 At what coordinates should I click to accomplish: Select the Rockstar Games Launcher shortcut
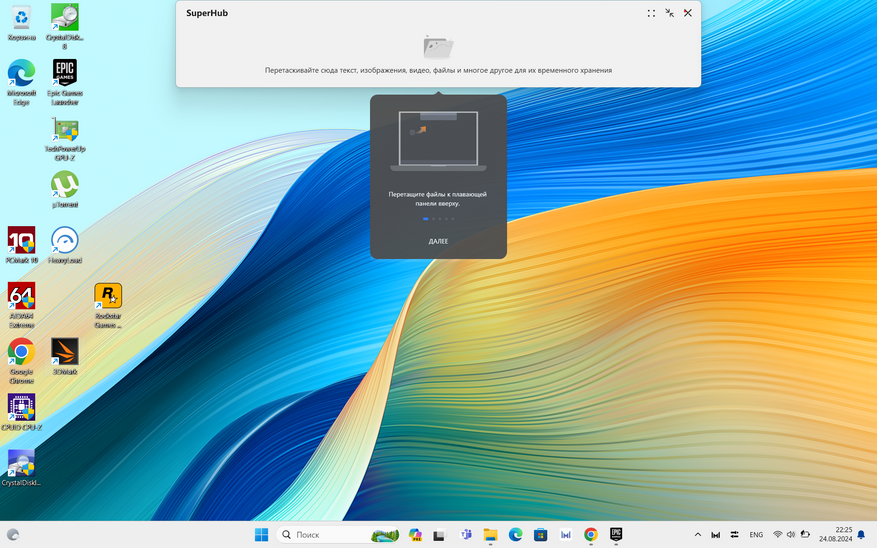point(107,297)
